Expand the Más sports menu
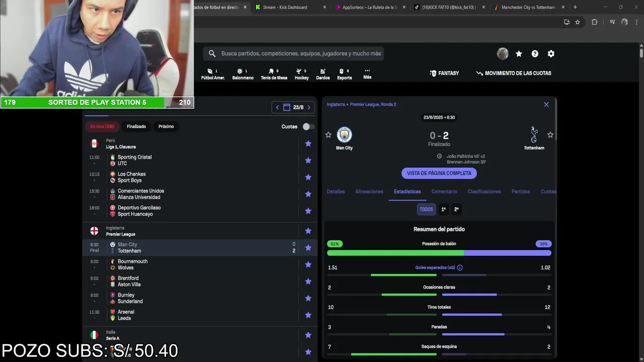Image resolution: width=644 pixels, height=362 pixels. (x=367, y=74)
